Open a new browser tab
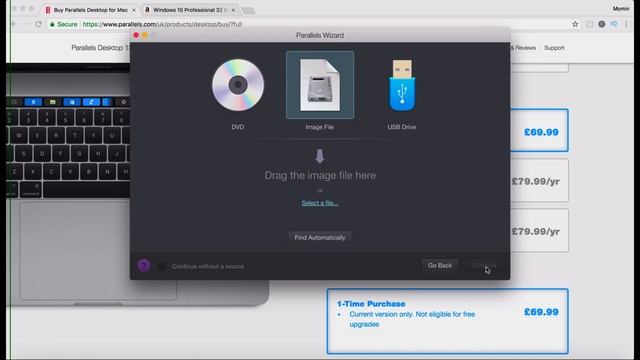 point(248,10)
